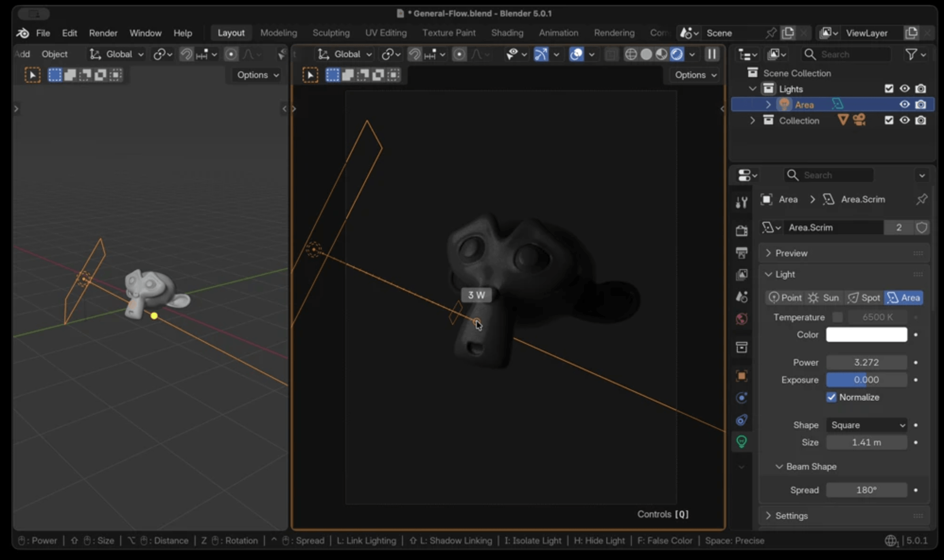This screenshot has height=560, width=944.
Task: Enable Proportional Editing in the viewport header
Action: point(459,54)
